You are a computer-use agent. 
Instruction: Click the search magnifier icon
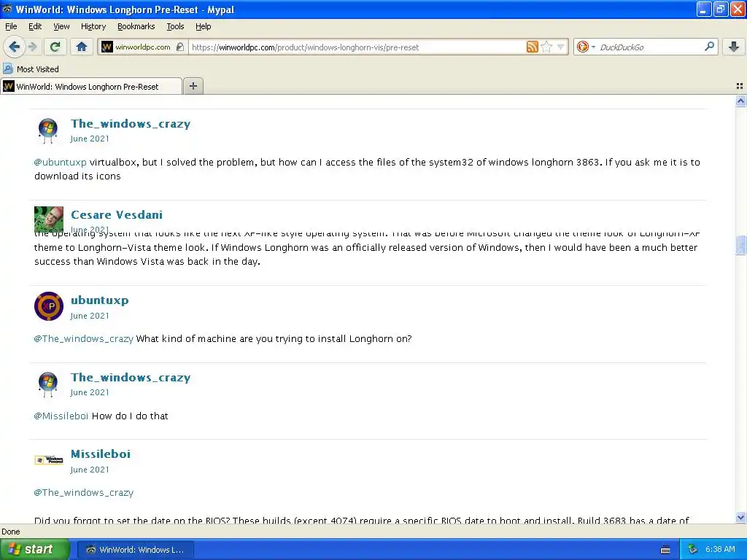tap(709, 46)
